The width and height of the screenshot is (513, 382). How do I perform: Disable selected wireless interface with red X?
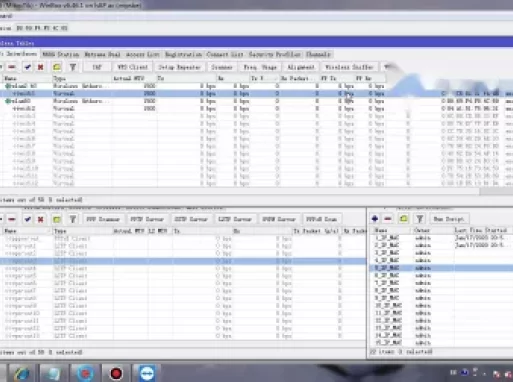click(x=40, y=67)
